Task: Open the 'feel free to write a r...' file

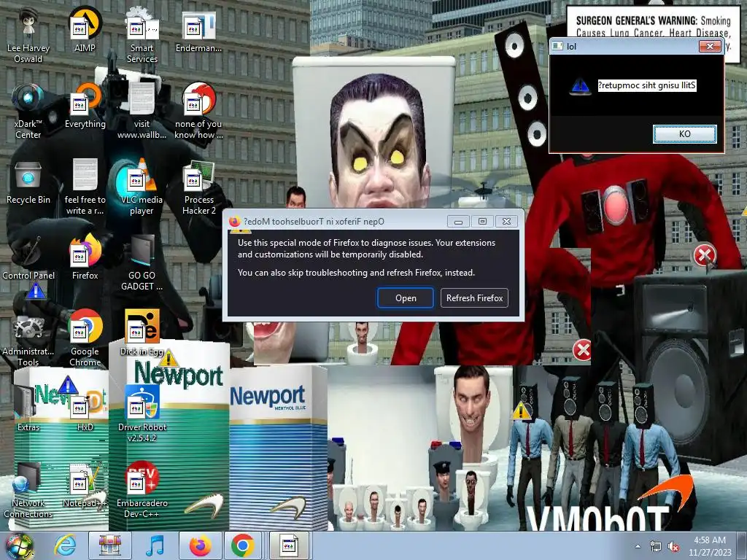Action: 85,187
